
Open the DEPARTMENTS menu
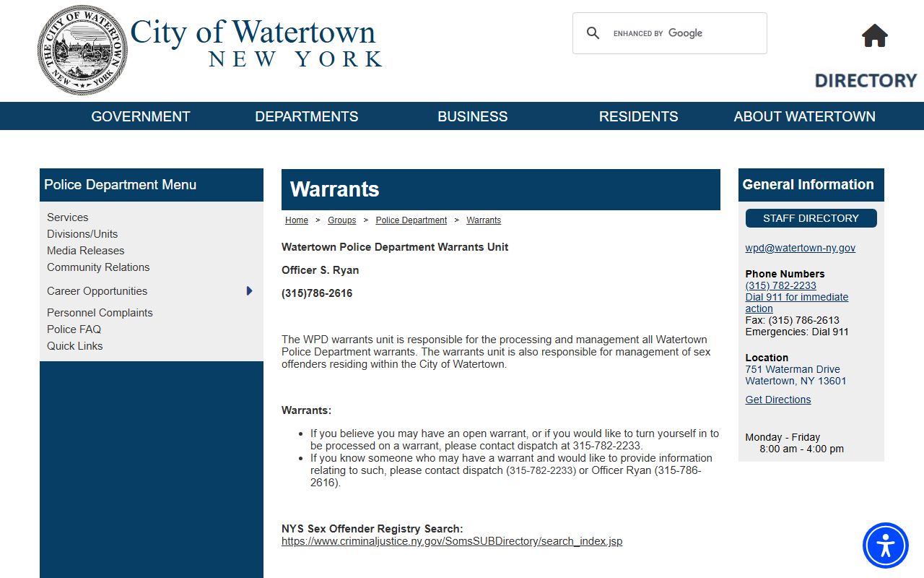[307, 116]
